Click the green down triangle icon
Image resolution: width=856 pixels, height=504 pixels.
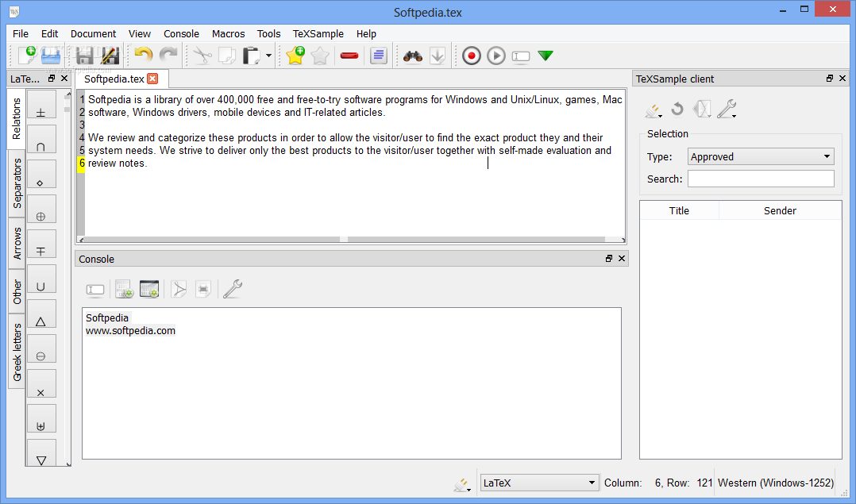[x=546, y=56]
